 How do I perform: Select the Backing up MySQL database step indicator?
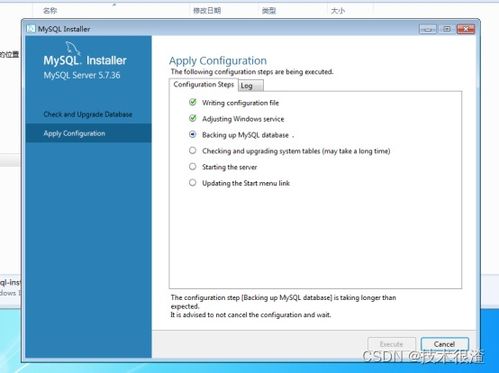pyautogui.click(x=193, y=134)
